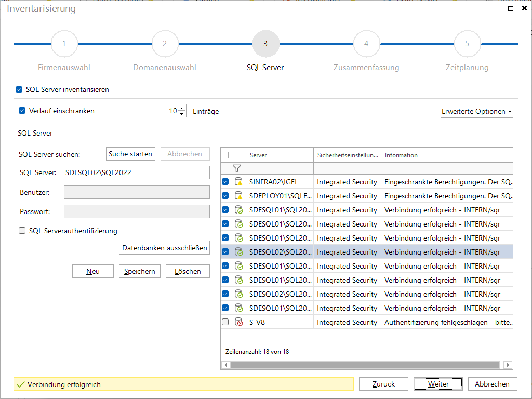Click the grid scroll right arrow
Screen dimensions: 532x399
(508, 365)
